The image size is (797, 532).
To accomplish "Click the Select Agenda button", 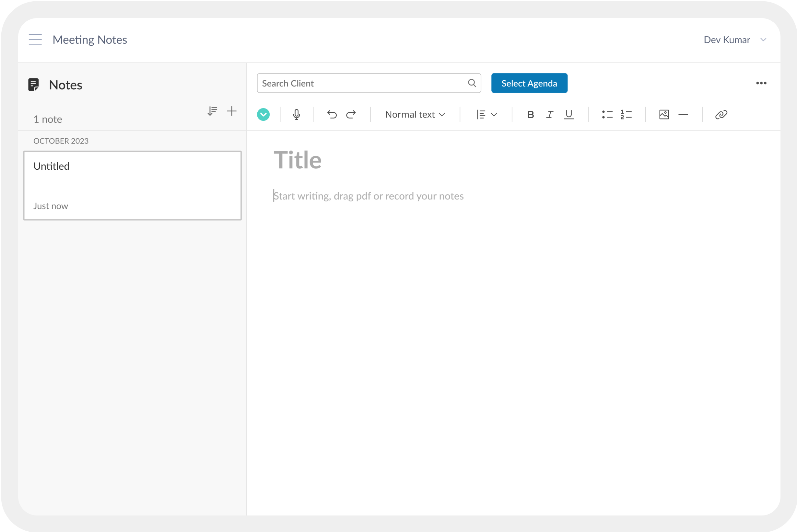I will [x=529, y=83].
